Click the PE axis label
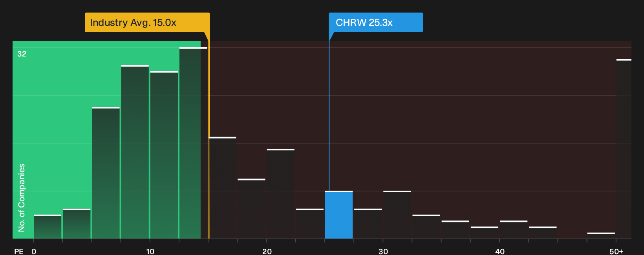Image resolution: width=644 pixels, height=255 pixels. [19, 251]
